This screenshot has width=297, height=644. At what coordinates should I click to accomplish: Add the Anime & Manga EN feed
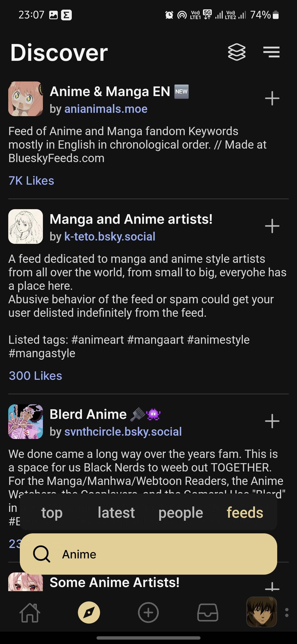(x=272, y=99)
